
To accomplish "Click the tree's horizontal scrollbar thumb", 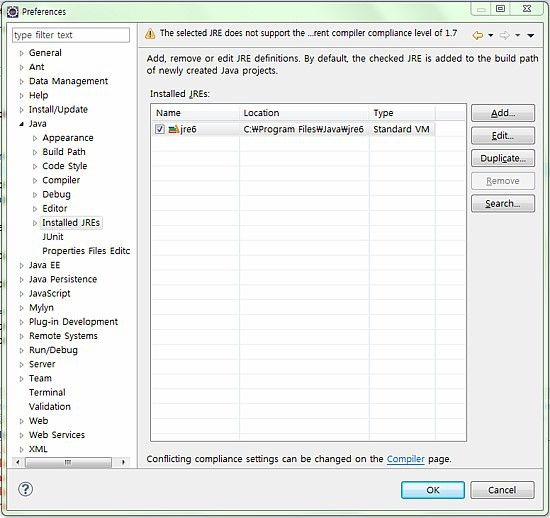I will click(68, 462).
